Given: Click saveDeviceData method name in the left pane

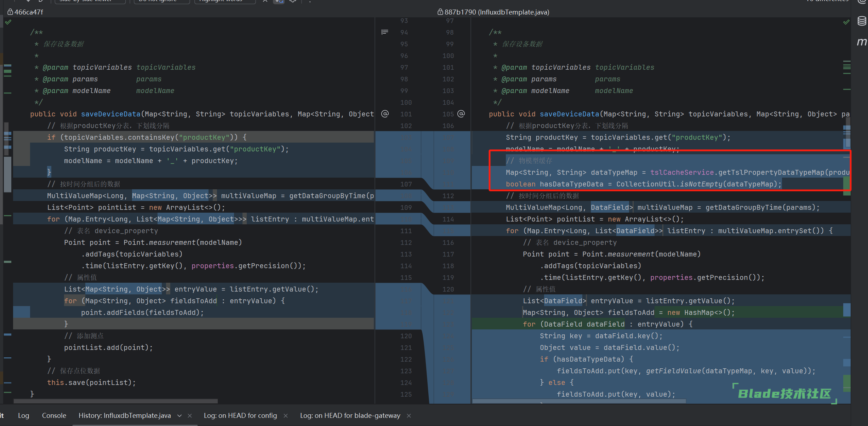Looking at the screenshot, I should [x=111, y=114].
